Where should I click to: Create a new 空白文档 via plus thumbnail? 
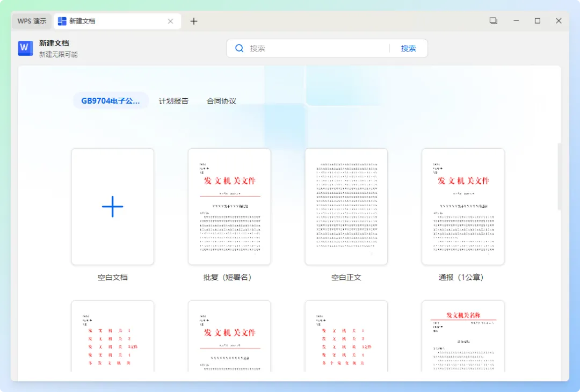click(112, 206)
